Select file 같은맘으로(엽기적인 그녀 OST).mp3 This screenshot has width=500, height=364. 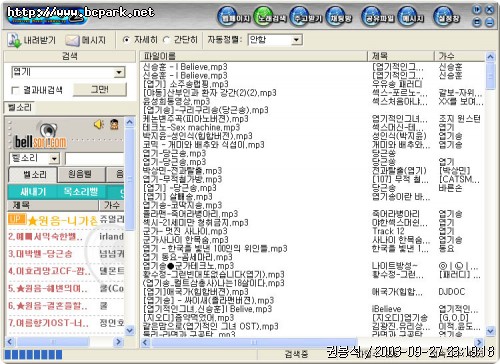(210, 326)
